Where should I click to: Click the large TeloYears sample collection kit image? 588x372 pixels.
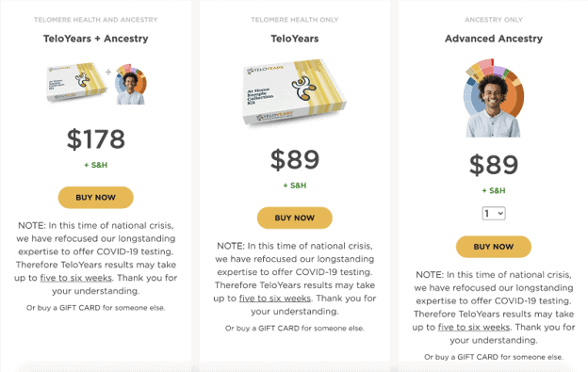pyautogui.click(x=294, y=91)
